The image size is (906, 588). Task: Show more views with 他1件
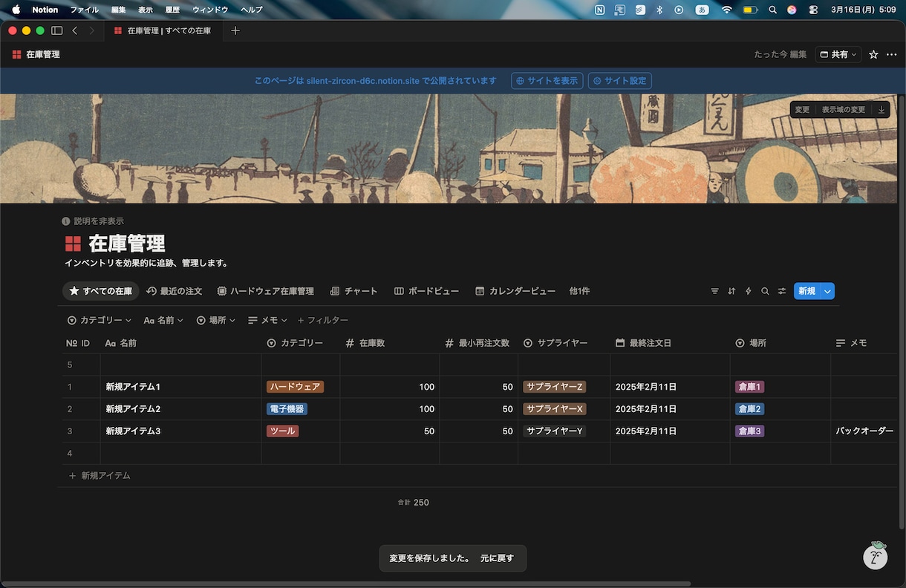tap(579, 291)
